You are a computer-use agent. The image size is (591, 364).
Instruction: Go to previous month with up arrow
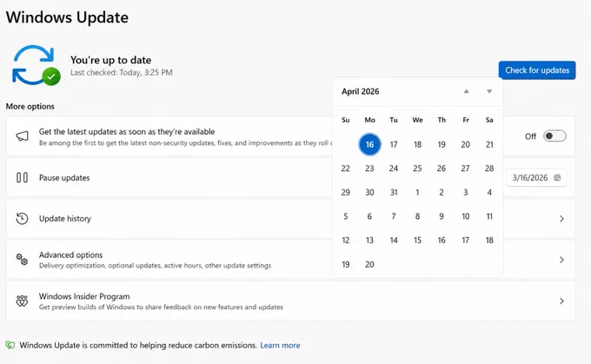(466, 91)
